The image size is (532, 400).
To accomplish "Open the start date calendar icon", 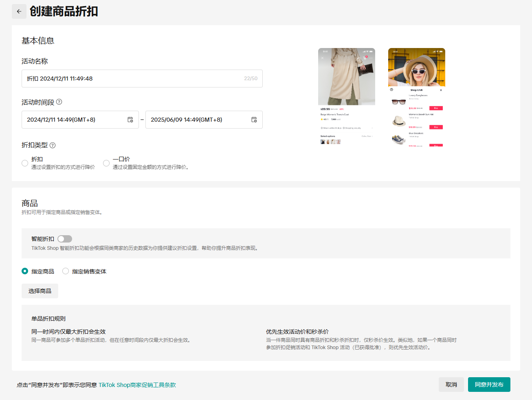I will point(130,120).
